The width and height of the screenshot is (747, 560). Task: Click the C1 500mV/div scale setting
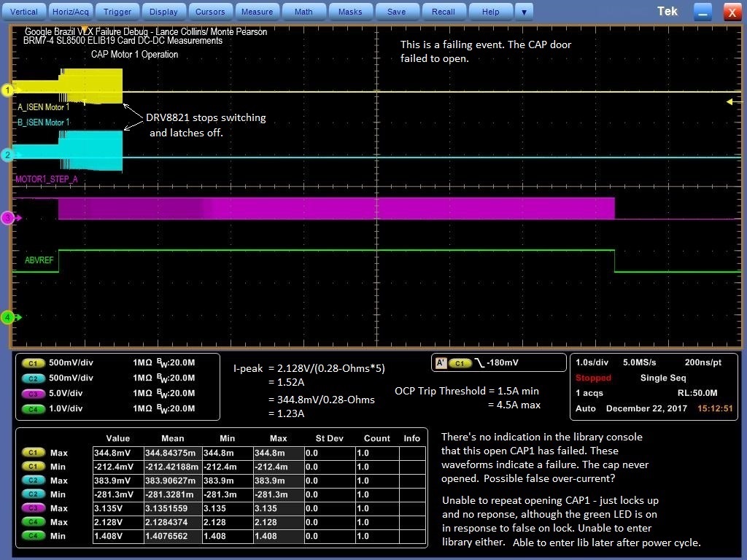(71, 362)
